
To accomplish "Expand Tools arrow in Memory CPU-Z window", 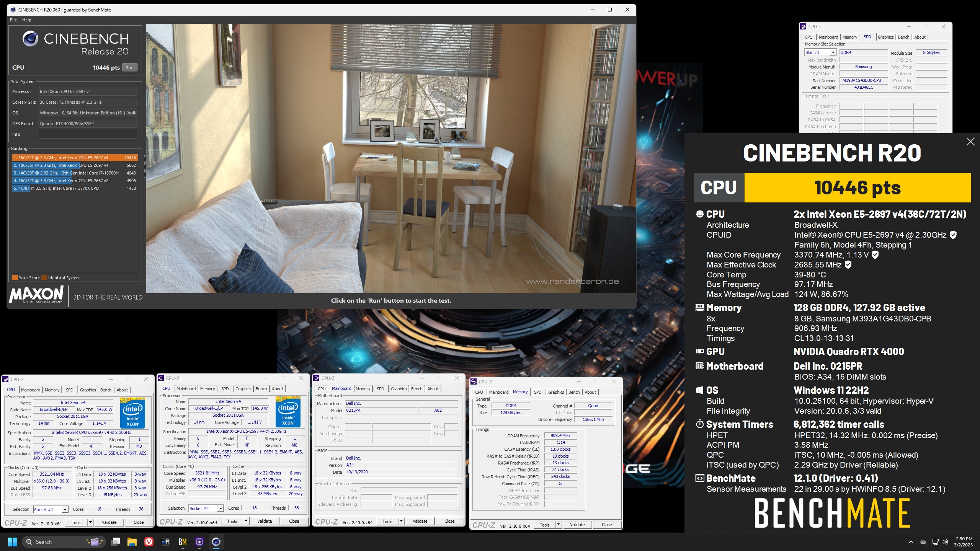I will 559,525.
